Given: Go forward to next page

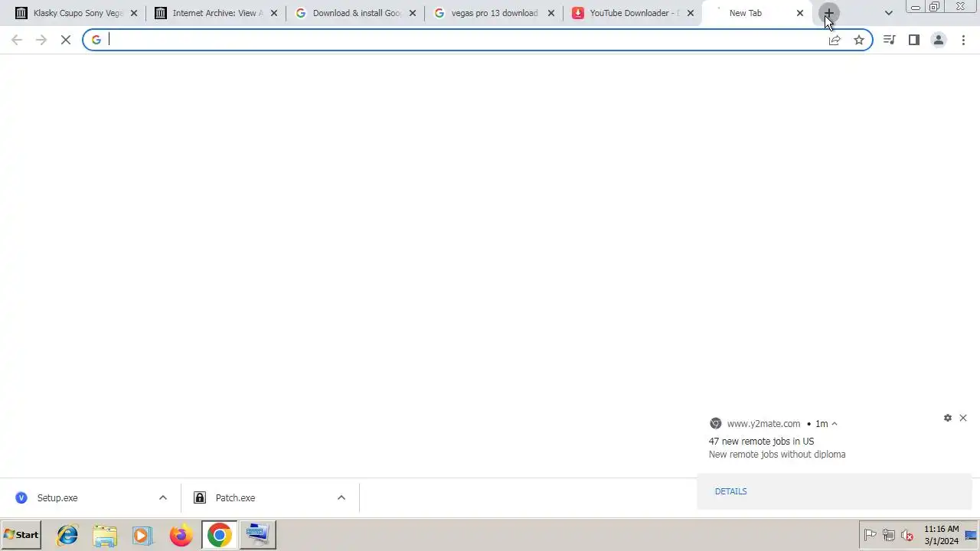Looking at the screenshot, I should (x=41, y=40).
